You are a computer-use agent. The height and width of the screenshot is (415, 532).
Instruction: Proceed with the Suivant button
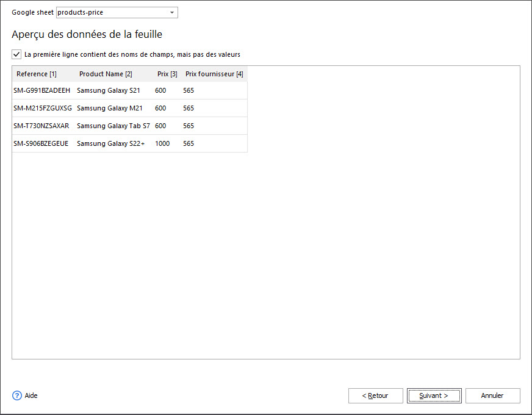[434, 395]
